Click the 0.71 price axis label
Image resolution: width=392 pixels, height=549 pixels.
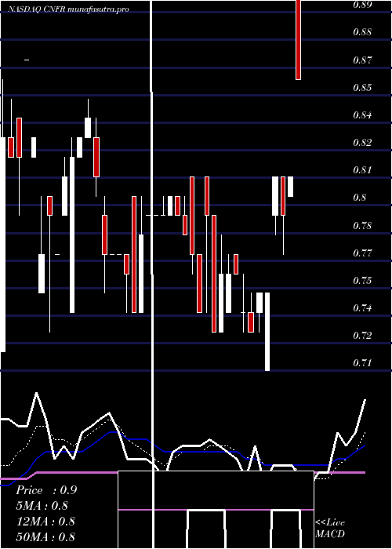362,363
